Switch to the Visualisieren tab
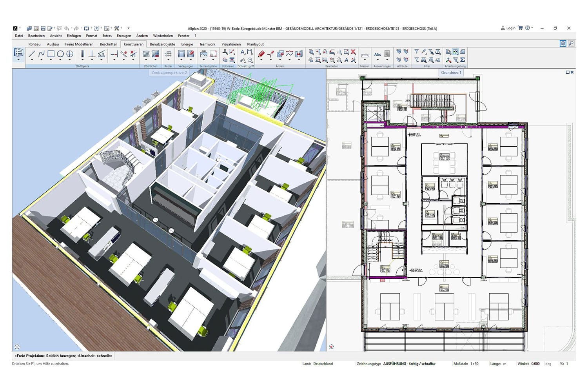This screenshot has height=392, width=588. click(231, 44)
